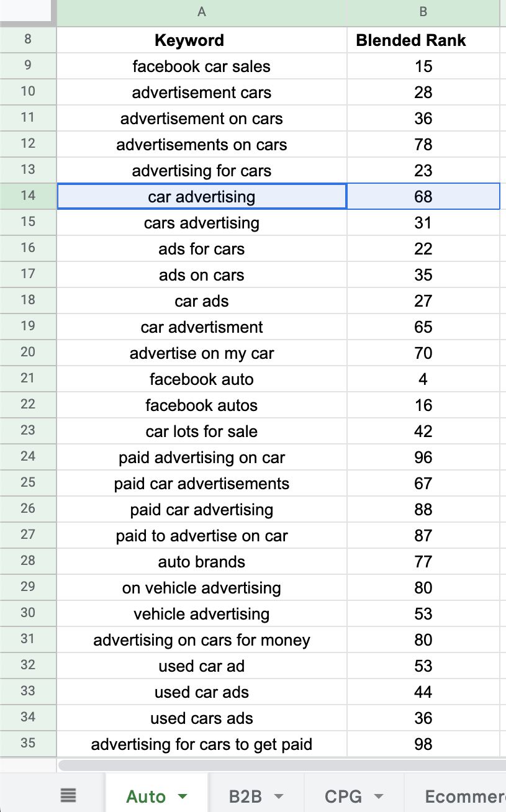Open the B2B tab menu arrow
Viewport: 506px width, 812px height.
coord(279,796)
